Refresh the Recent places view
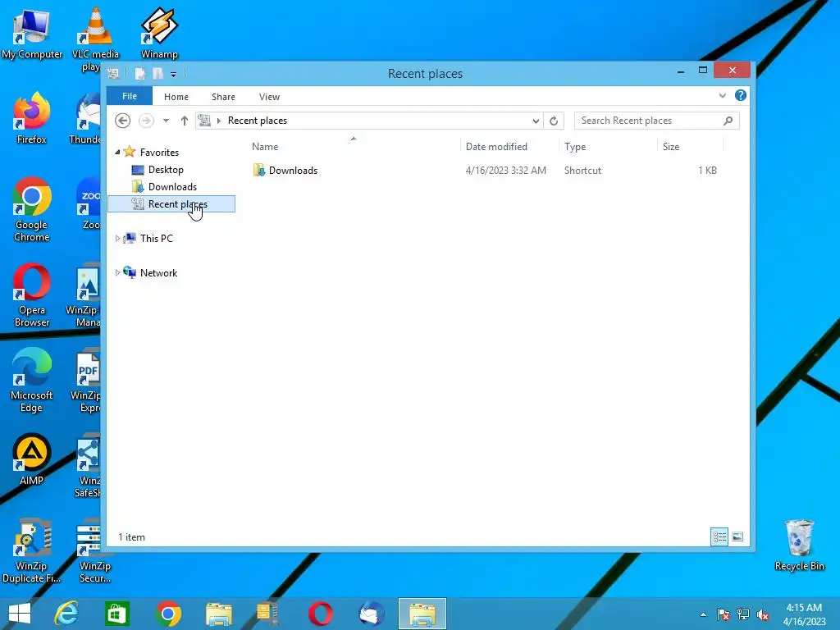This screenshot has width=840, height=630. point(554,121)
